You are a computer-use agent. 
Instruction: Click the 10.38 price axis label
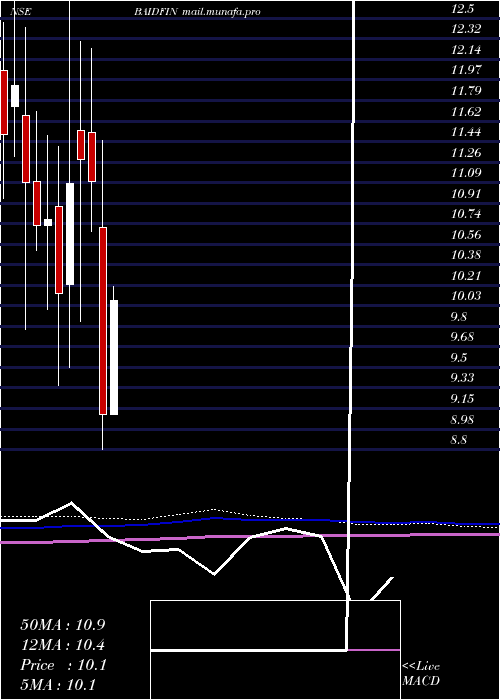(466, 255)
